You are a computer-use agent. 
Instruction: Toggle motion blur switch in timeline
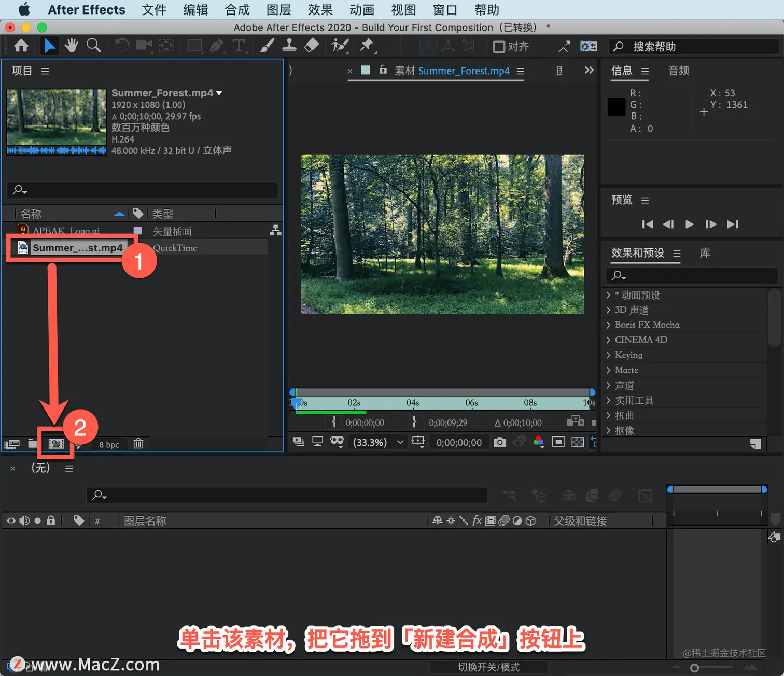click(503, 520)
